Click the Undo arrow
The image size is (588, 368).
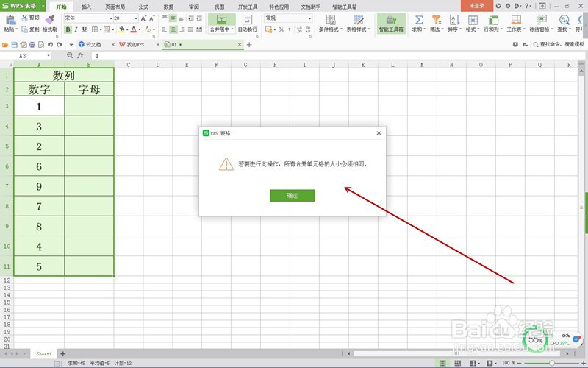[50, 45]
